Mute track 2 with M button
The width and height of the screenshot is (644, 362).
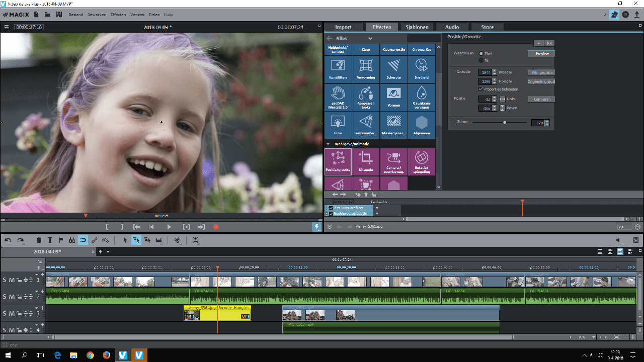pyautogui.click(x=12, y=297)
